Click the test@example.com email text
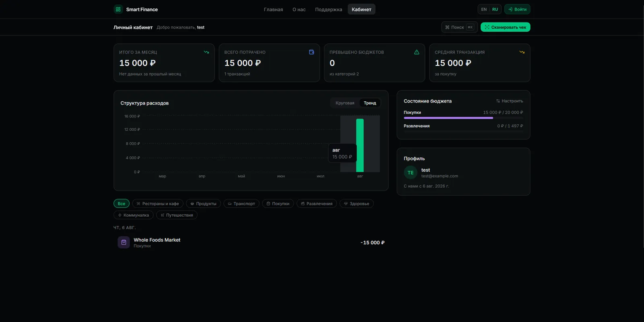644x322 pixels. point(440,176)
